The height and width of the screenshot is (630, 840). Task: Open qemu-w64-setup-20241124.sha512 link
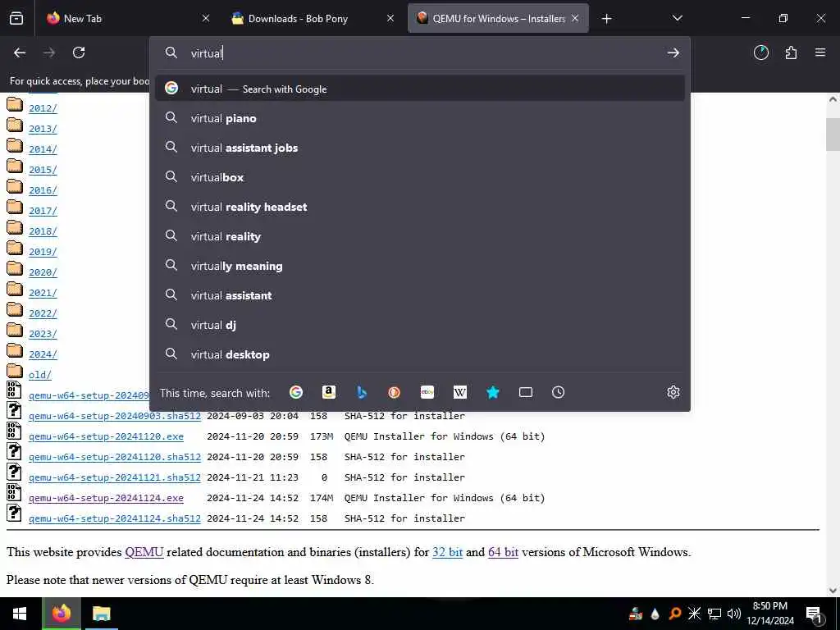[115, 518]
